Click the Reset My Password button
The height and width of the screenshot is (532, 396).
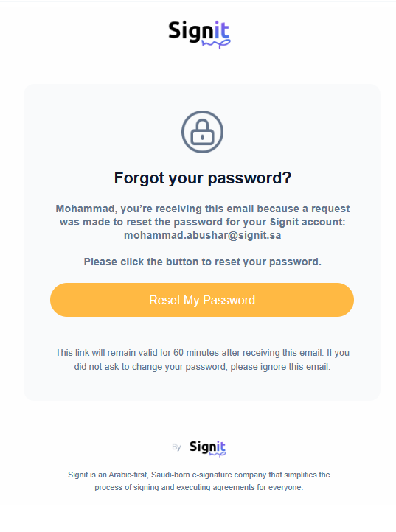tap(202, 300)
